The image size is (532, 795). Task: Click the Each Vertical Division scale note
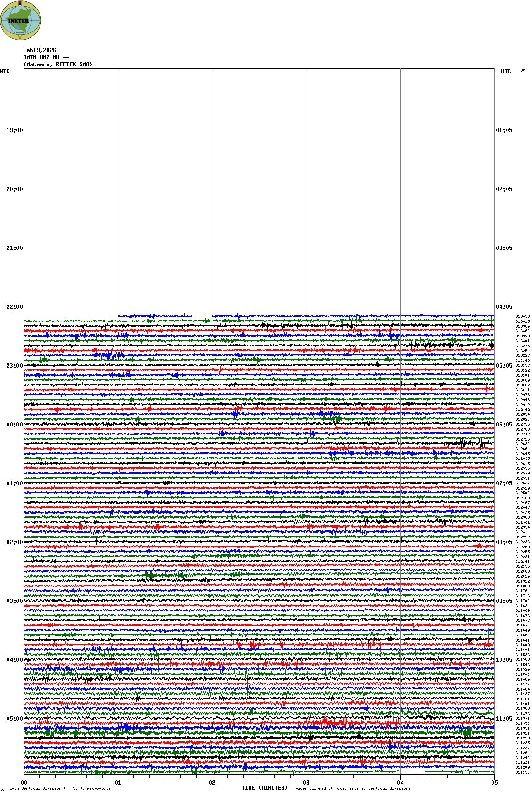pos(60,788)
